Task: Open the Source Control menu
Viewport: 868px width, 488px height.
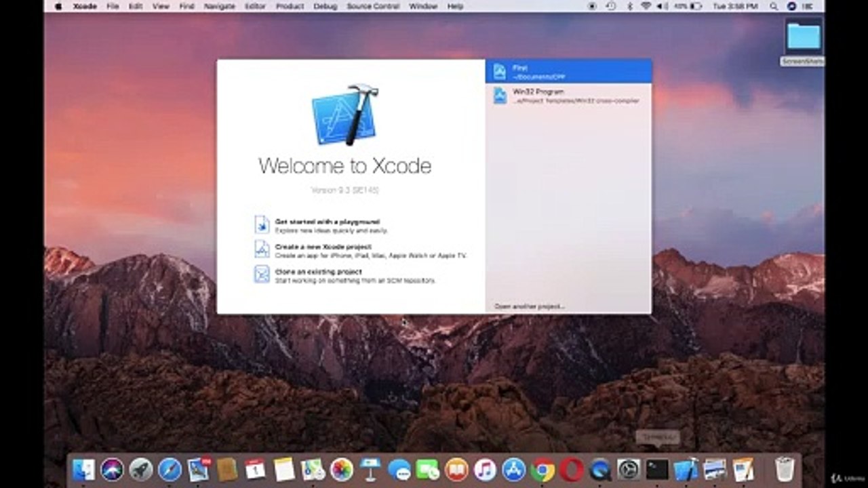Action: pos(373,6)
